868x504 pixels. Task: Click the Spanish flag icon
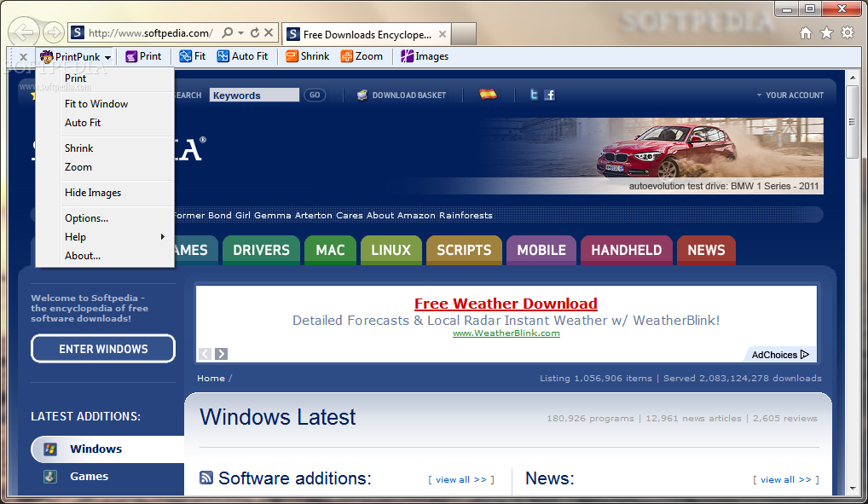point(488,94)
